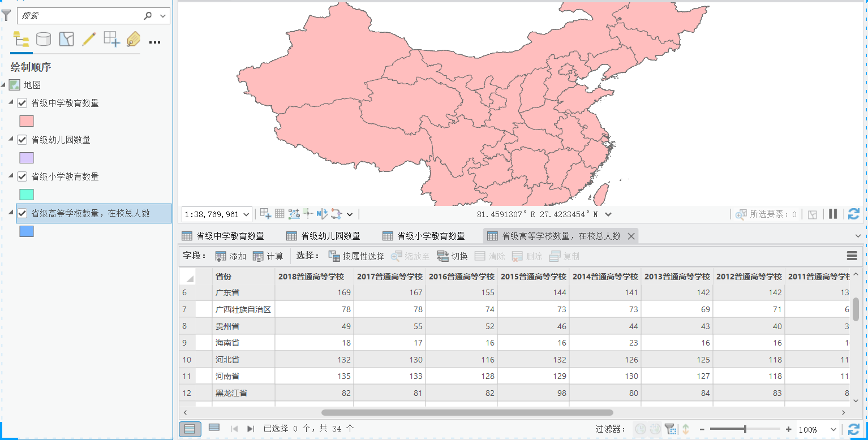Open the coordinate display format dropdown arrow
The width and height of the screenshot is (868, 440).
pyautogui.click(x=608, y=214)
